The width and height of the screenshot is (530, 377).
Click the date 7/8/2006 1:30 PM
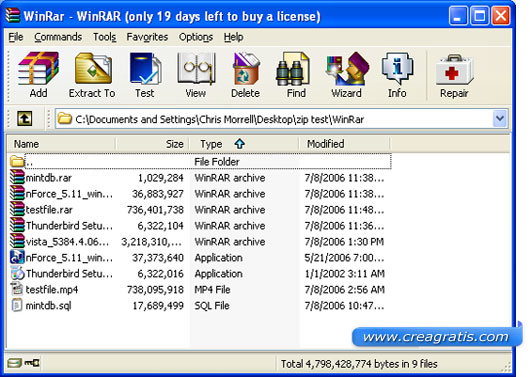pos(344,241)
